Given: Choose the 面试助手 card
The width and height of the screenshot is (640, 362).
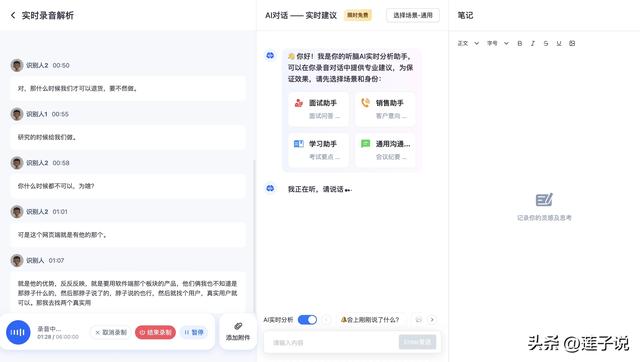Looking at the screenshot, I should point(318,109).
